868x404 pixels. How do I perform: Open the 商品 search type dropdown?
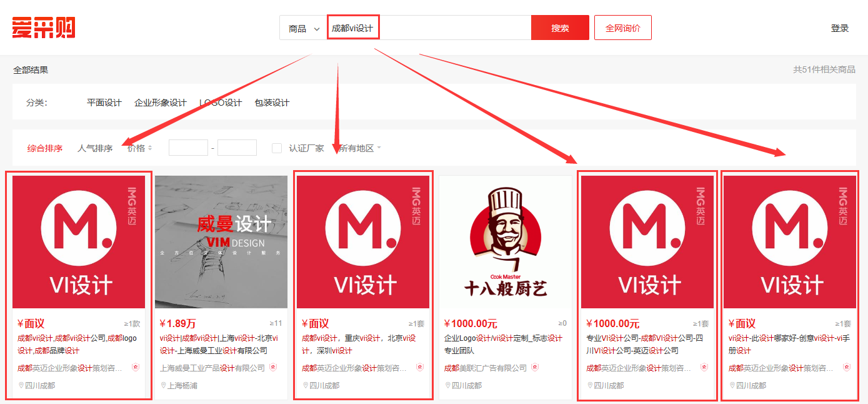click(304, 28)
